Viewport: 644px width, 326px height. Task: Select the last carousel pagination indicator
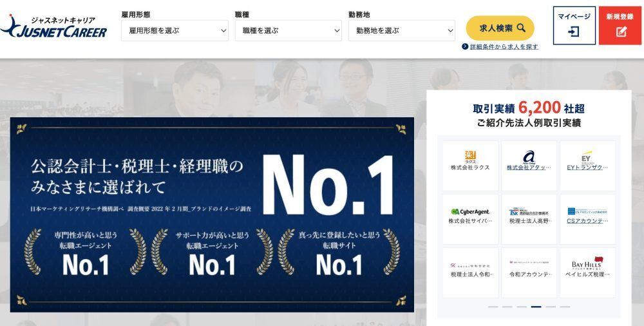[x=565, y=307]
